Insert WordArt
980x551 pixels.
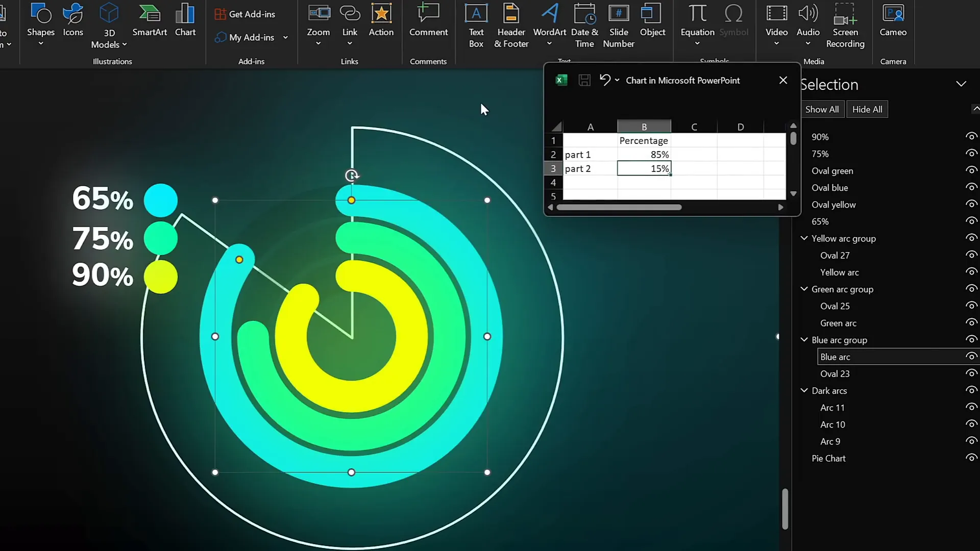[549, 20]
